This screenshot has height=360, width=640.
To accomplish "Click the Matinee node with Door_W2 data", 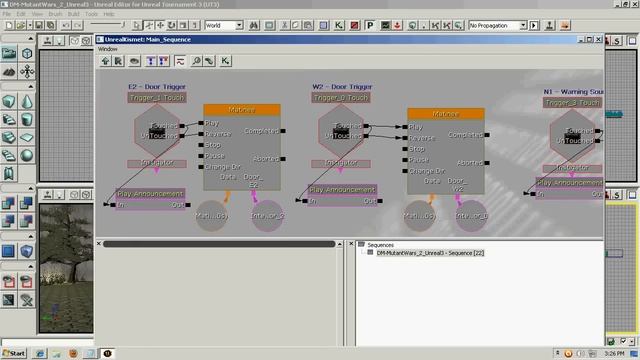I will [446, 151].
